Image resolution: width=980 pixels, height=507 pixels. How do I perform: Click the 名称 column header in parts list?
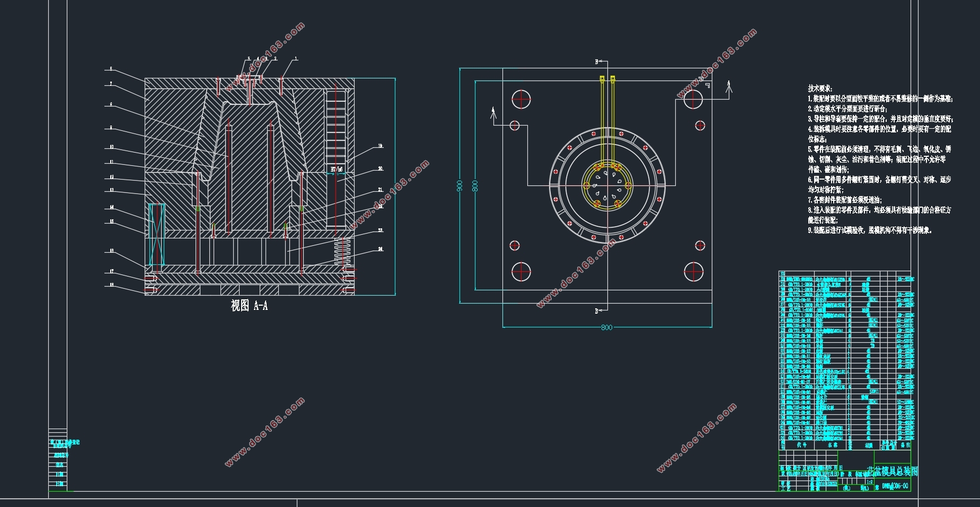coord(832,445)
